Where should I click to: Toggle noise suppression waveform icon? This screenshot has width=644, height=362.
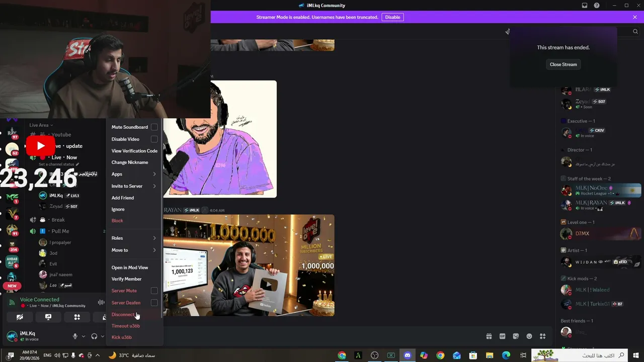pos(101,302)
